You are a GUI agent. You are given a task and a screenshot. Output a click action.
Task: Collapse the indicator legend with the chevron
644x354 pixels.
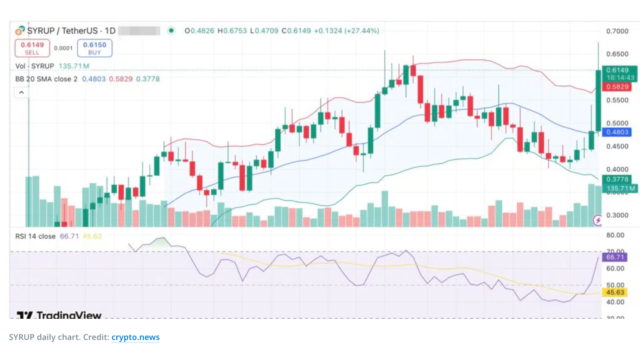(21, 92)
